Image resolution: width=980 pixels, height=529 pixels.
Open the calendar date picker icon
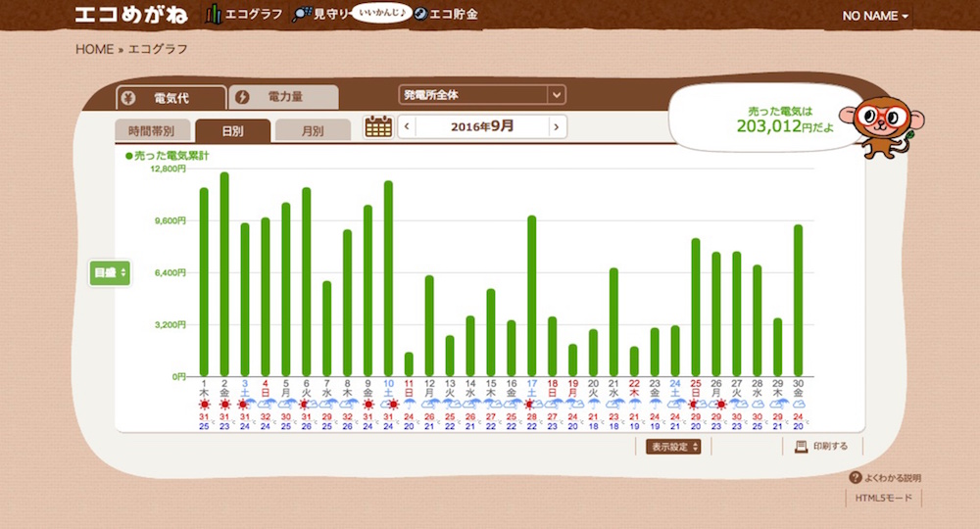coord(377,126)
